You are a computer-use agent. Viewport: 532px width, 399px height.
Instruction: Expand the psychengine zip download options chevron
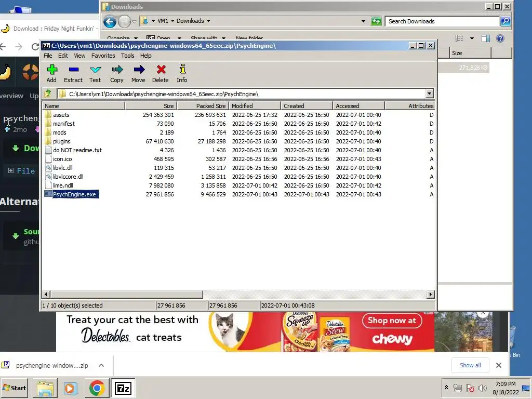(x=101, y=365)
